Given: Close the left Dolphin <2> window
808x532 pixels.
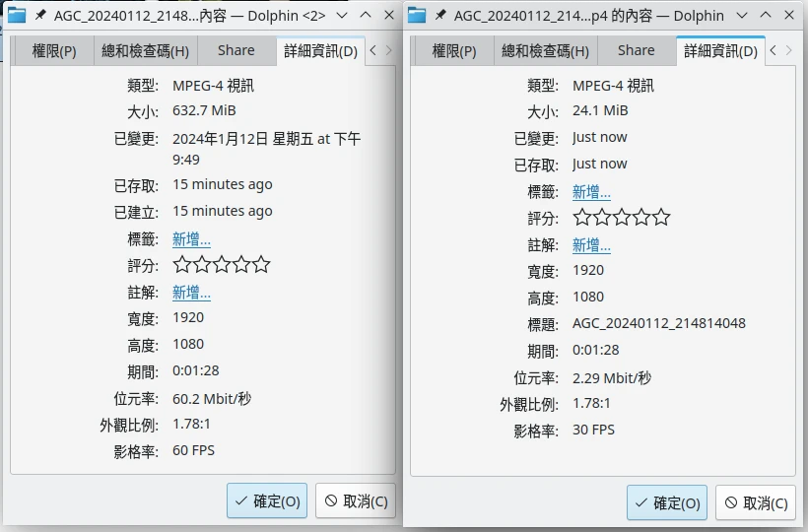Looking at the screenshot, I should coord(389,16).
